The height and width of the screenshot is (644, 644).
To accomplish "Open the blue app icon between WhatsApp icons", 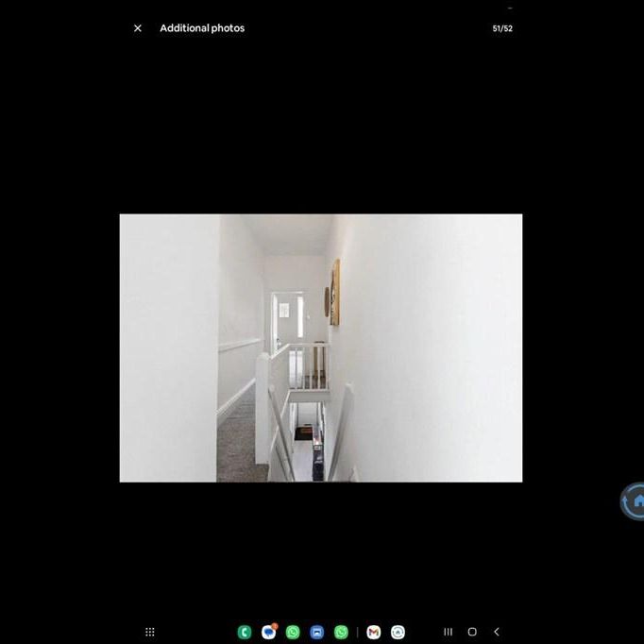I will pyautogui.click(x=317, y=632).
